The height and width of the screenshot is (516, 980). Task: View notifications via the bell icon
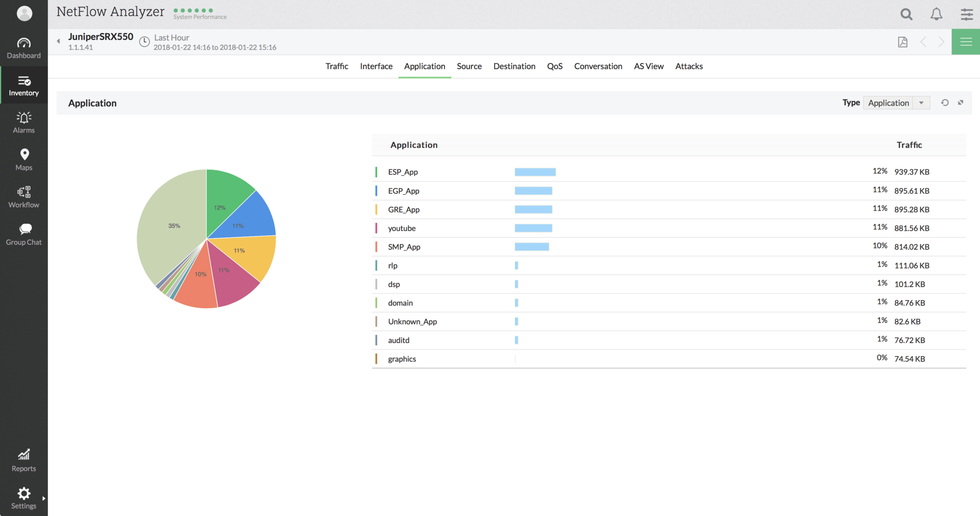point(936,14)
